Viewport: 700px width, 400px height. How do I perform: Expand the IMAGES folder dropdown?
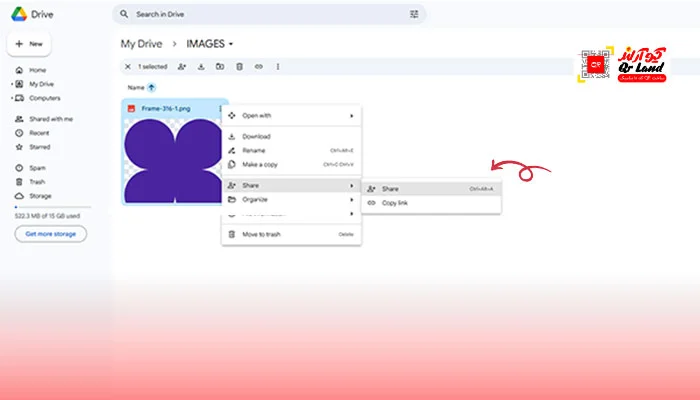[x=231, y=44]
